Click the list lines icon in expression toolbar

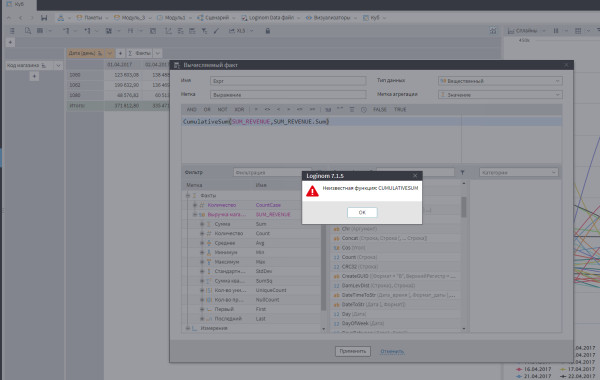click(352, 109)
